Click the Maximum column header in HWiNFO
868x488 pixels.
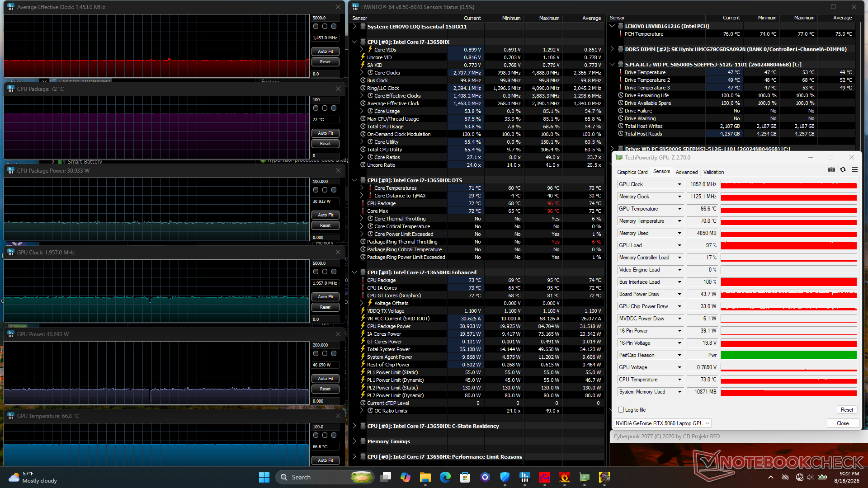point(549,18)
